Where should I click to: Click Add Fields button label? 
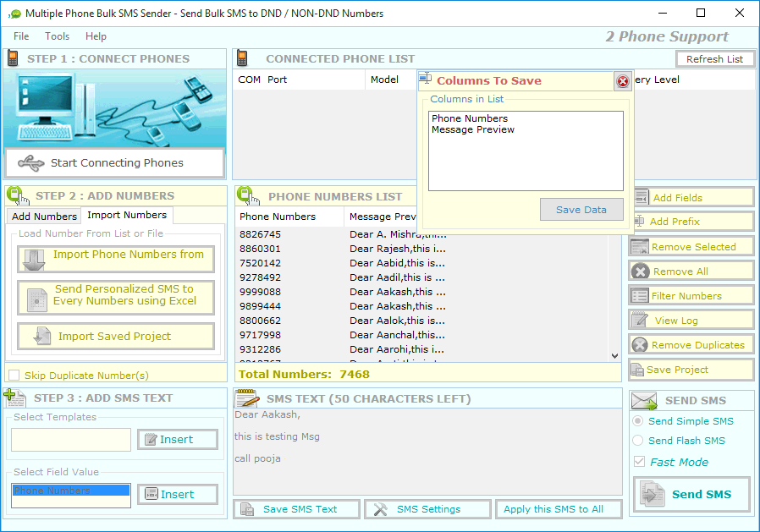click(677, 198)
